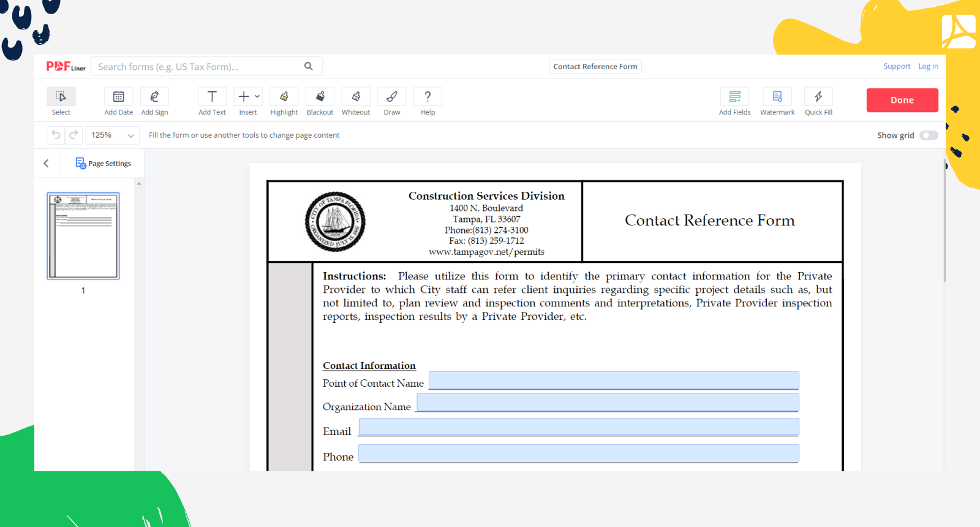Open the Help question mark
Viewport: 980px width, 527px height.
tap(428, 97)
